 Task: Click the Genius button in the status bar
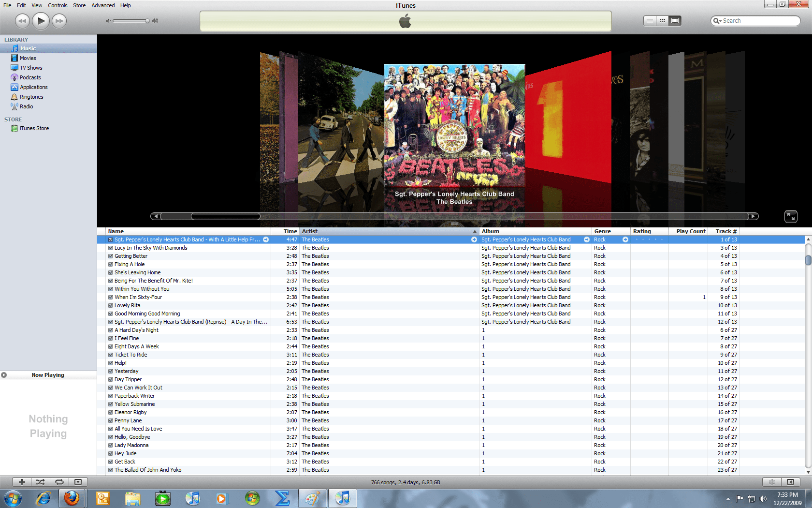tap(772, 482)
